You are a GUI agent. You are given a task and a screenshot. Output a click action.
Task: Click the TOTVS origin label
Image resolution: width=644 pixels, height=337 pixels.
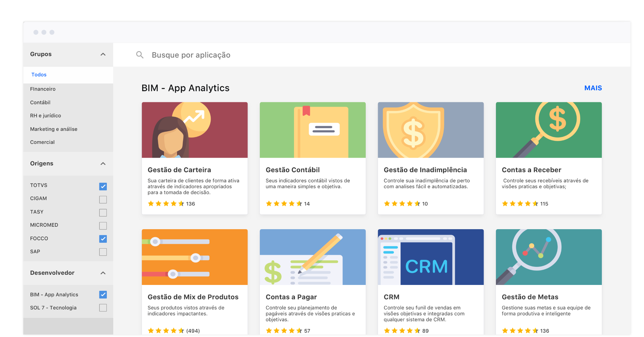coord(39,185)
